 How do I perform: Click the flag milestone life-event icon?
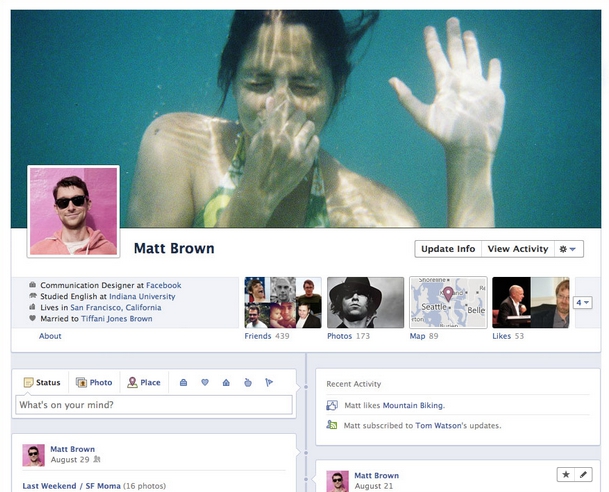(x=268, y=382)
